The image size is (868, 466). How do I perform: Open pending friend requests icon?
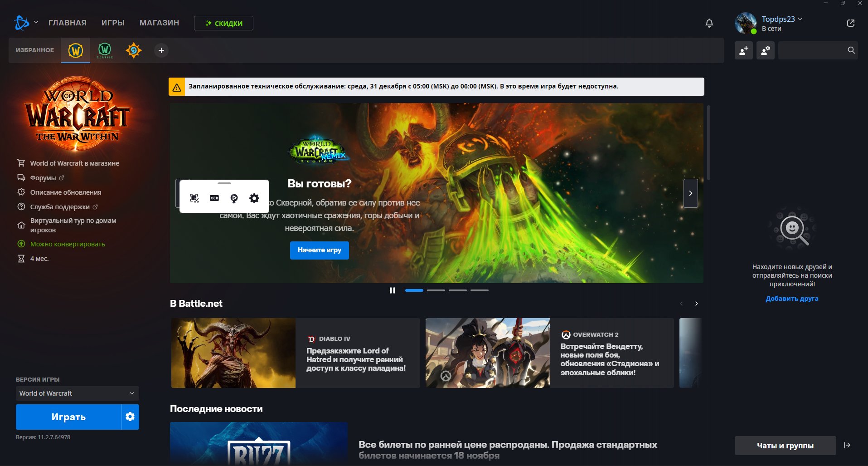click(765, 51)
